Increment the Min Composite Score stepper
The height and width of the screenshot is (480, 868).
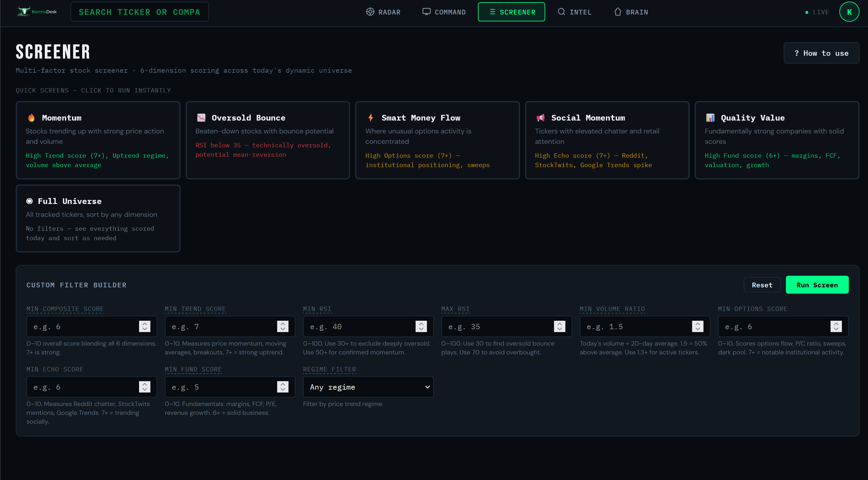[144, 324]
